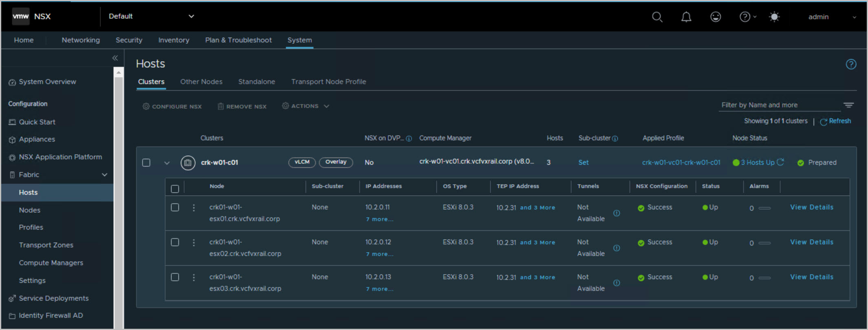Click the feedback smiley face icon
The image size is (868, 330).
716,17
